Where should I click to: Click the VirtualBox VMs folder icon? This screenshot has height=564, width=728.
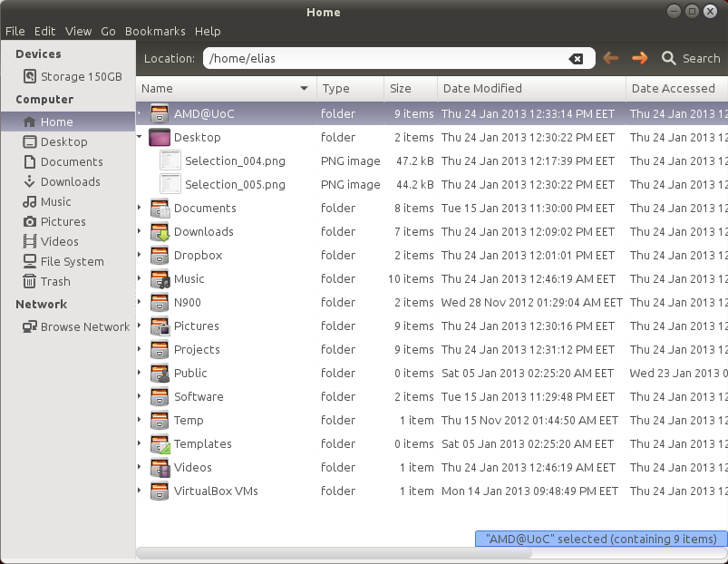[x=160, y=491]
